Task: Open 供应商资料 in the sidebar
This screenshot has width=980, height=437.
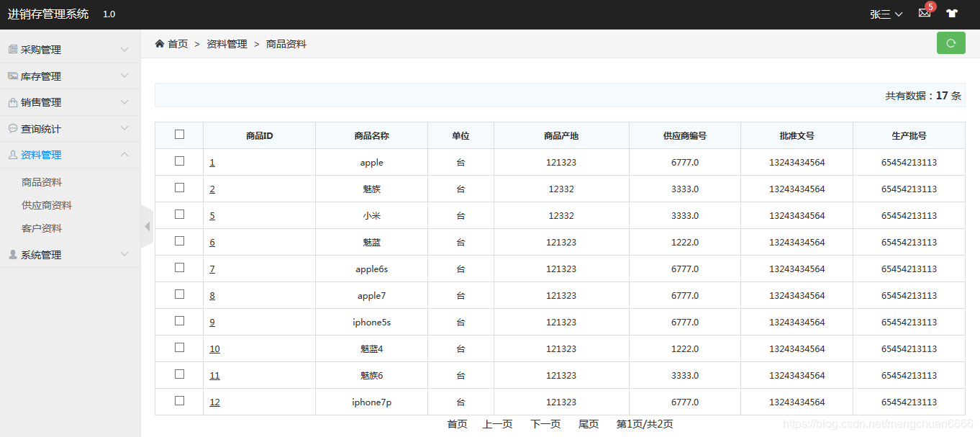Action: 47,205
